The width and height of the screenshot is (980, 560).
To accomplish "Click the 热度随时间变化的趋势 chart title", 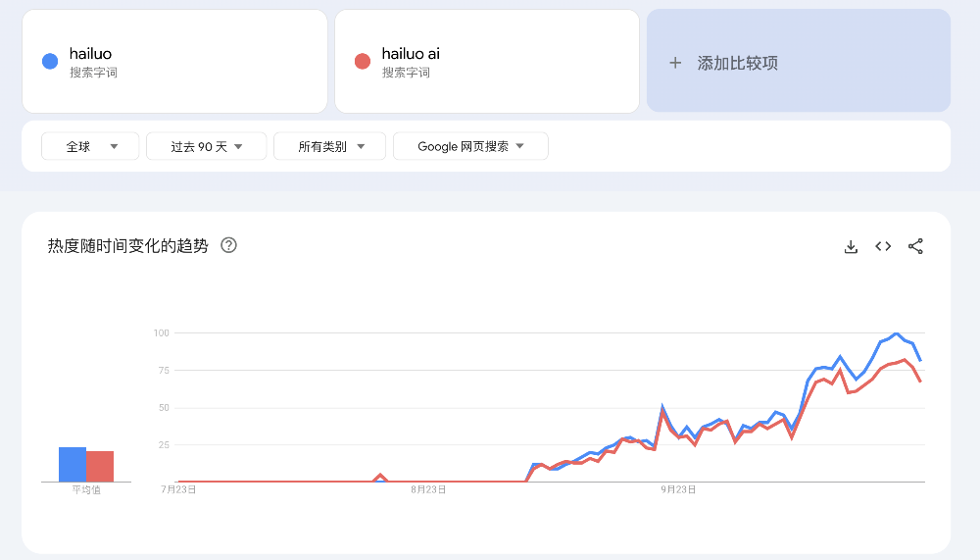I will click(x=127, y=246).
